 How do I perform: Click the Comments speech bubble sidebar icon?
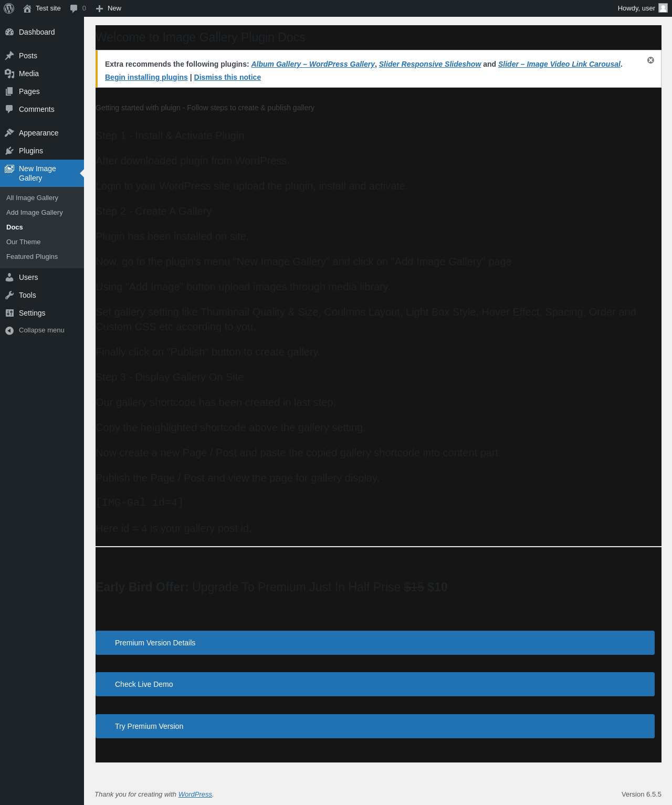(x=9, y=109)
